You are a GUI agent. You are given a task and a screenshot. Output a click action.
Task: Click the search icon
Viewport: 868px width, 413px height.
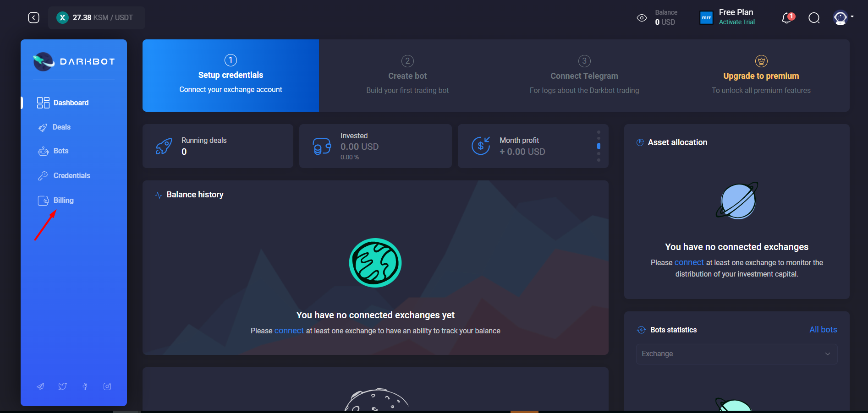coord(814,18)
